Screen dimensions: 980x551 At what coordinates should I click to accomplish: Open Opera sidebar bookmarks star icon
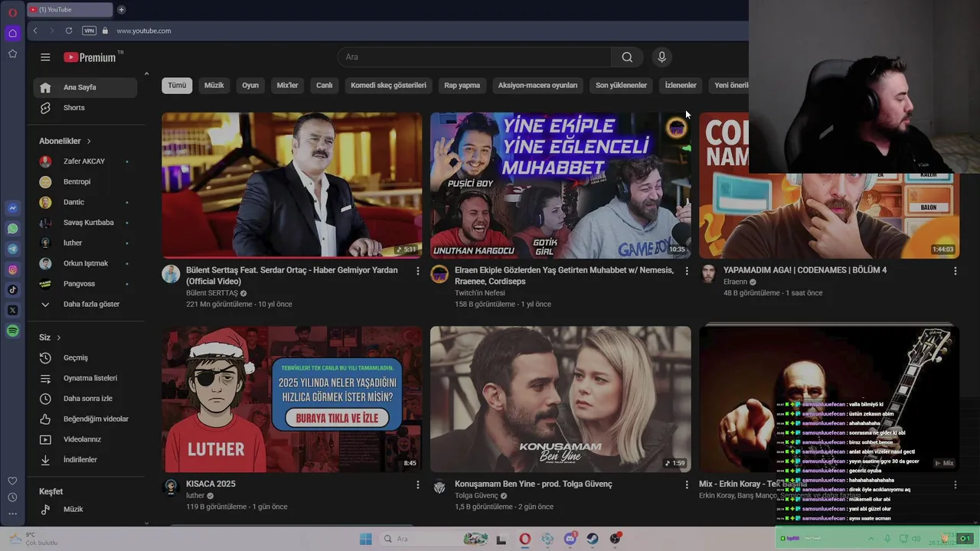point(12,54)
